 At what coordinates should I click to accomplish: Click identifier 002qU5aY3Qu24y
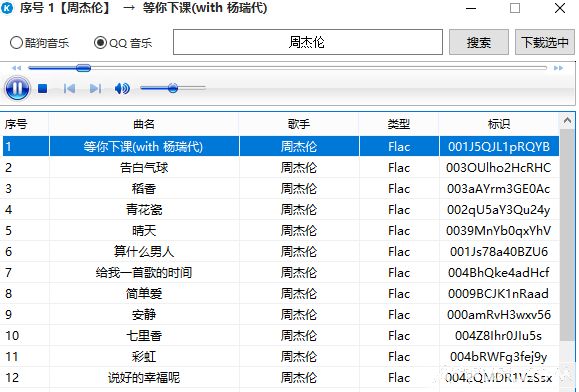[x=499, y=210]
